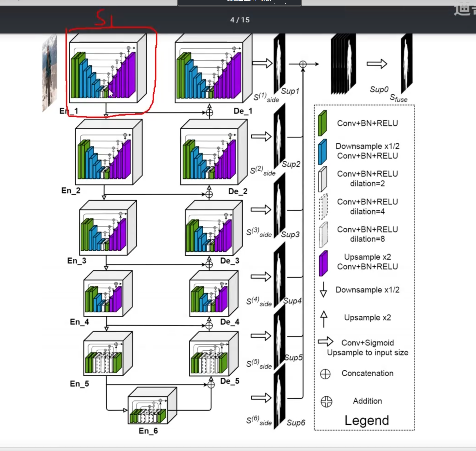Click the Conv+Sigmoid hollow arrow legend icon
476x451 pixels.
coord(325,341)
